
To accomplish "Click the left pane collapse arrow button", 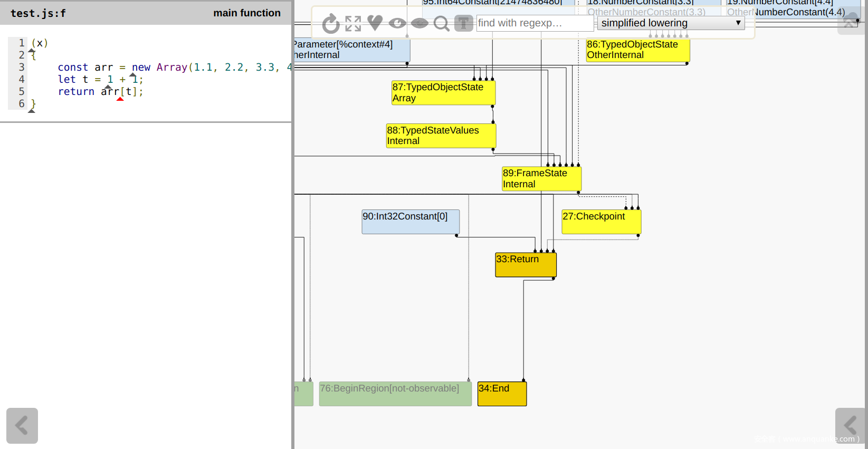I will [x=22, y=425].
